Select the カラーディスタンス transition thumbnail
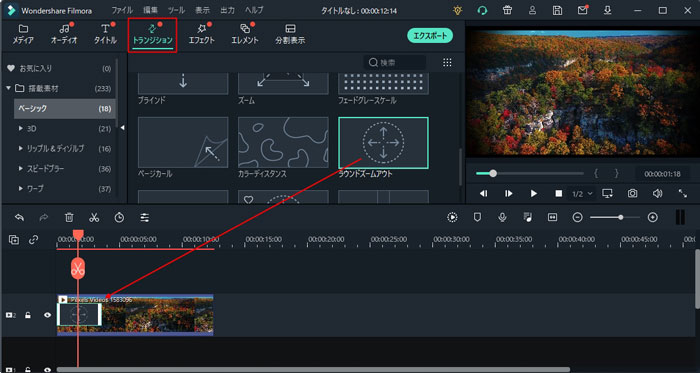The width and height of the screenshot is (700, 373). point(283,142)
